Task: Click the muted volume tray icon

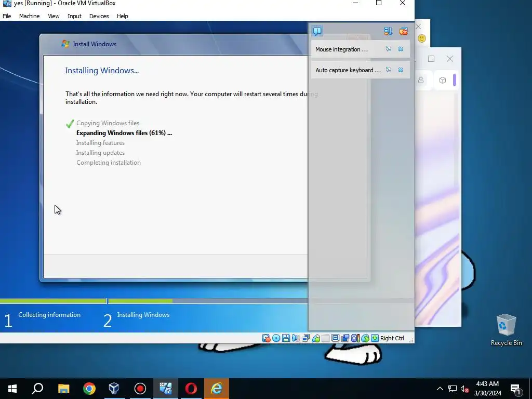Action: pyautogui.click(x=464, y=389)
